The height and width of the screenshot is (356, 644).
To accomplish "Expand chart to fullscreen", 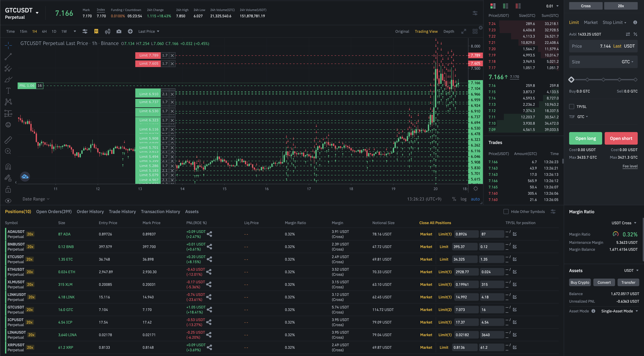I will 464,31.
